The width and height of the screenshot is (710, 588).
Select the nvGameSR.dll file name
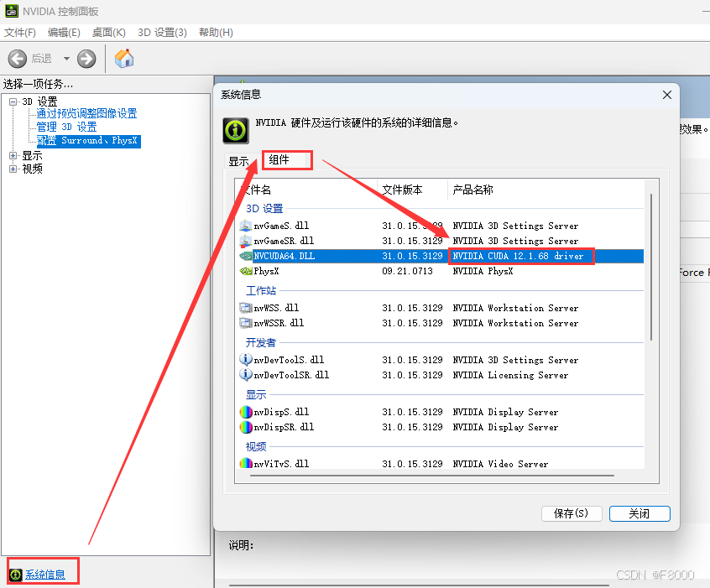284,241
